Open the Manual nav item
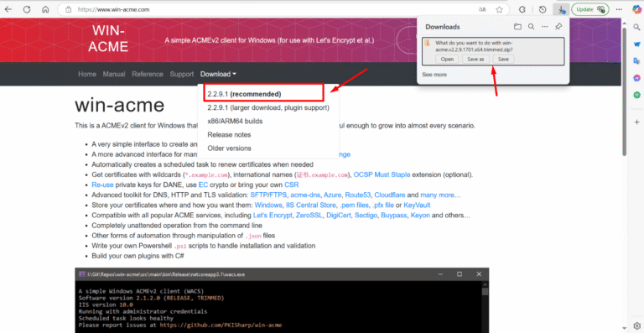644x333 pixels. point(114,75)
